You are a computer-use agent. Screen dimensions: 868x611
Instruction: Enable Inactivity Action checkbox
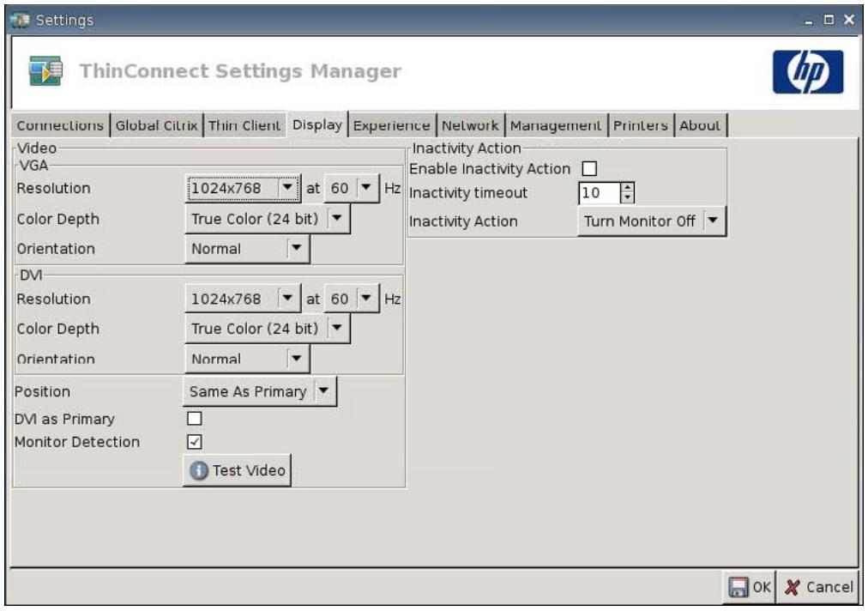[589, 168]
